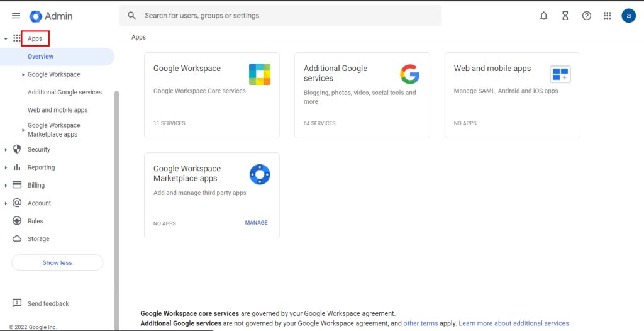Viewport: 644px width, 331px height.
Task: Click Manage SAML, Android and iOS apps text
Action: tap(506, 91)
